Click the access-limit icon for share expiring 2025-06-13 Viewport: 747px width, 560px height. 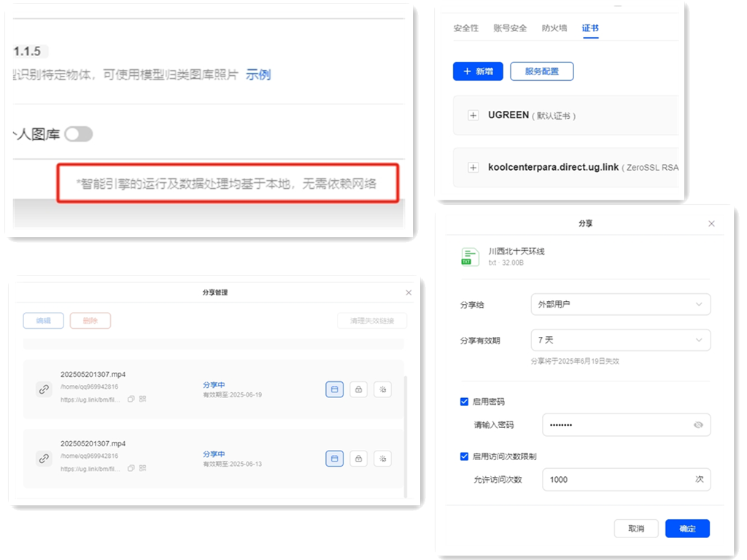pyautogui.click(x=382, y=459)
